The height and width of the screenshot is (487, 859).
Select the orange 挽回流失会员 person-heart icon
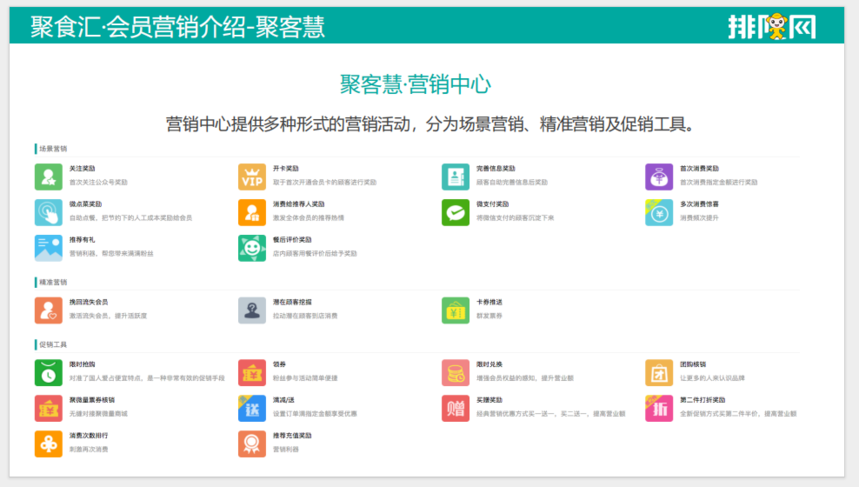point(48,310)
